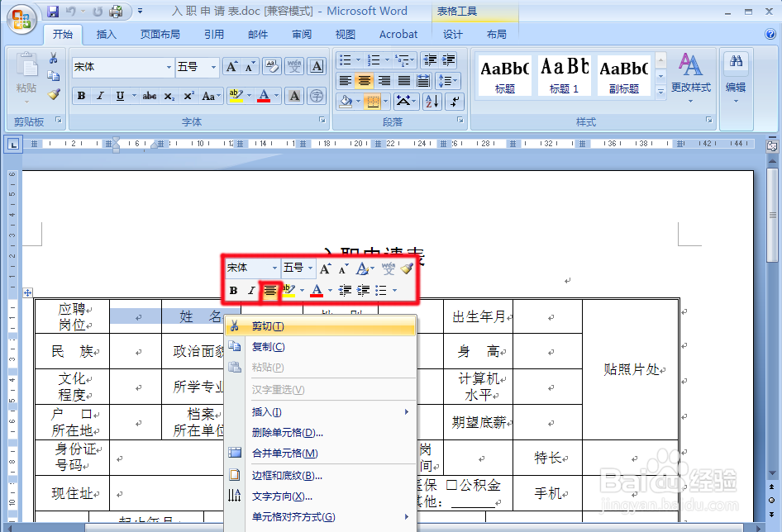Apply the 副标题 style

(x=624, y=76)
